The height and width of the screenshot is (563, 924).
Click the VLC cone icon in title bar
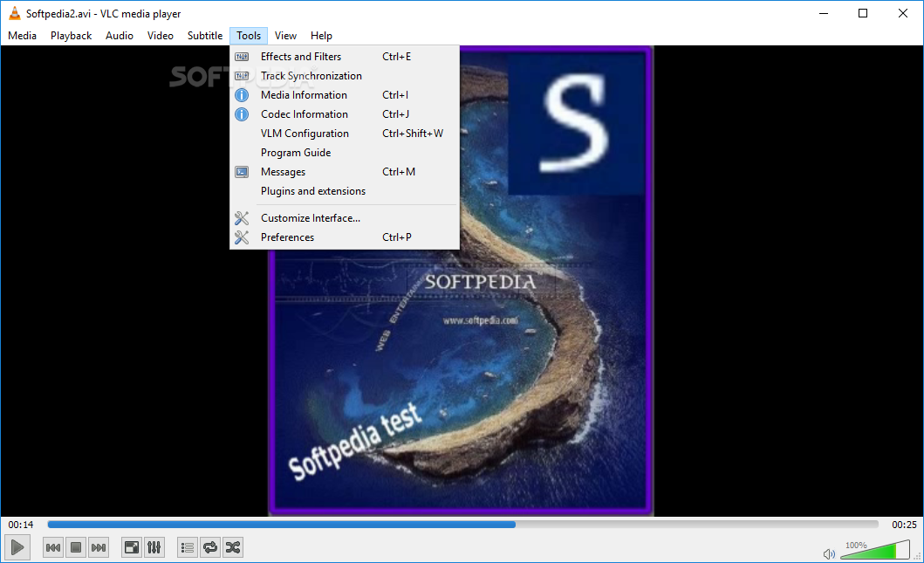pos(14,13)
